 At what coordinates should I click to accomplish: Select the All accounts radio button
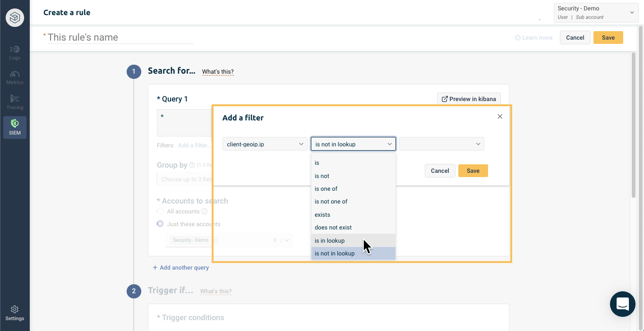[160, 211]
